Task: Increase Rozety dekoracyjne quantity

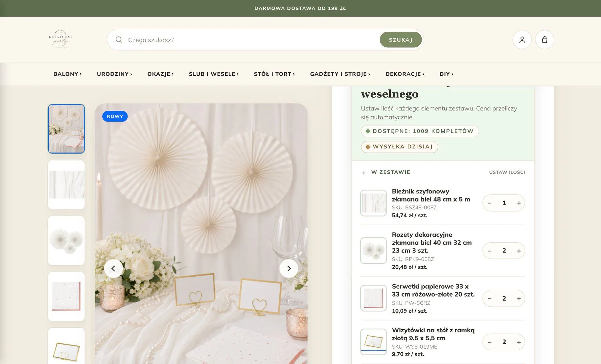Action: (519, 251)
